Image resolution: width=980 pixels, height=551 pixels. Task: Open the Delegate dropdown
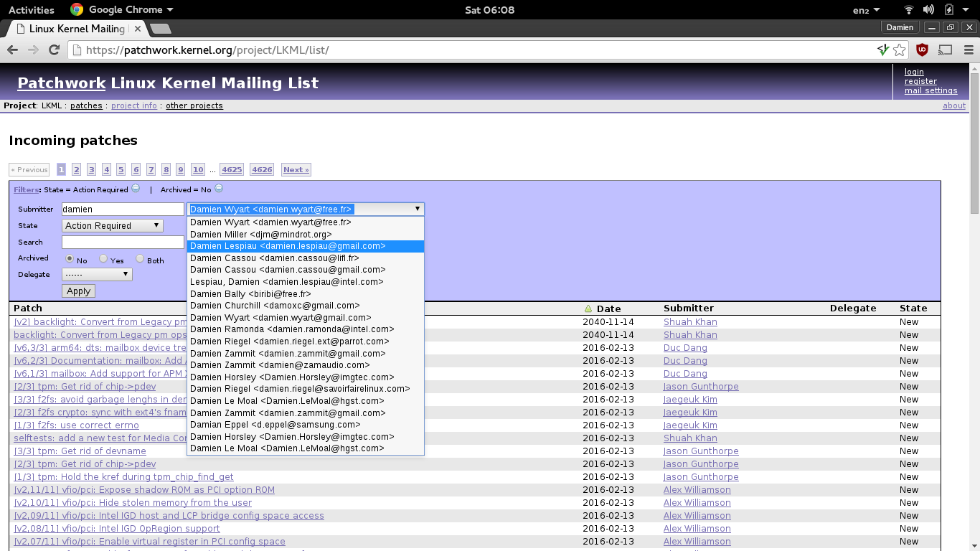97,274
